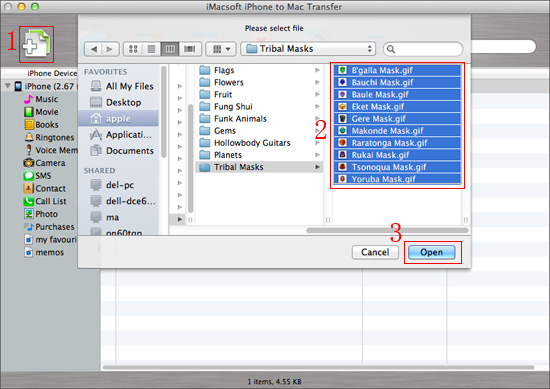Open the item arrangement dropdown
550x389 pixels.
(x=221, y=49)
